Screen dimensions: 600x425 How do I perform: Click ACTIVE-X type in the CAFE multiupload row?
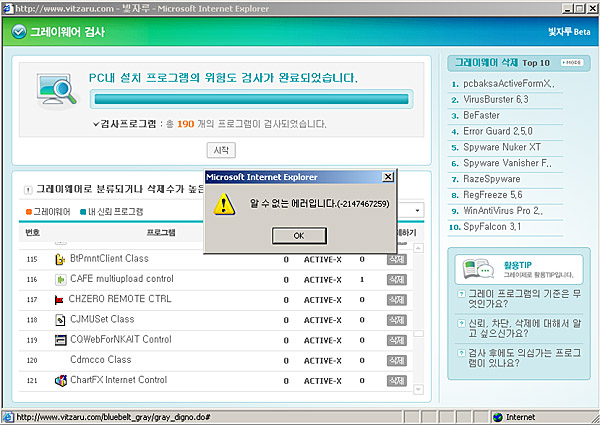click(323, 280)
